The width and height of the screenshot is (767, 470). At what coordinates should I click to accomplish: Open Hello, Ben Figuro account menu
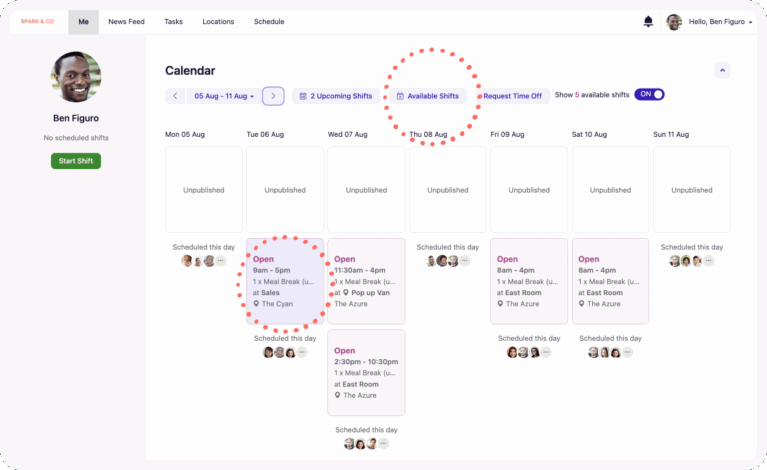click(x=720, y=21)
